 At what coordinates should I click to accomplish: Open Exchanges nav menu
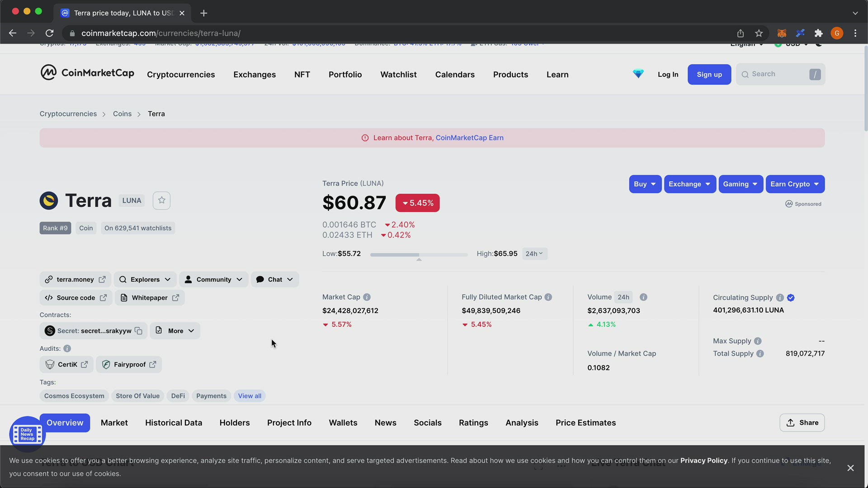pos(255,75)
